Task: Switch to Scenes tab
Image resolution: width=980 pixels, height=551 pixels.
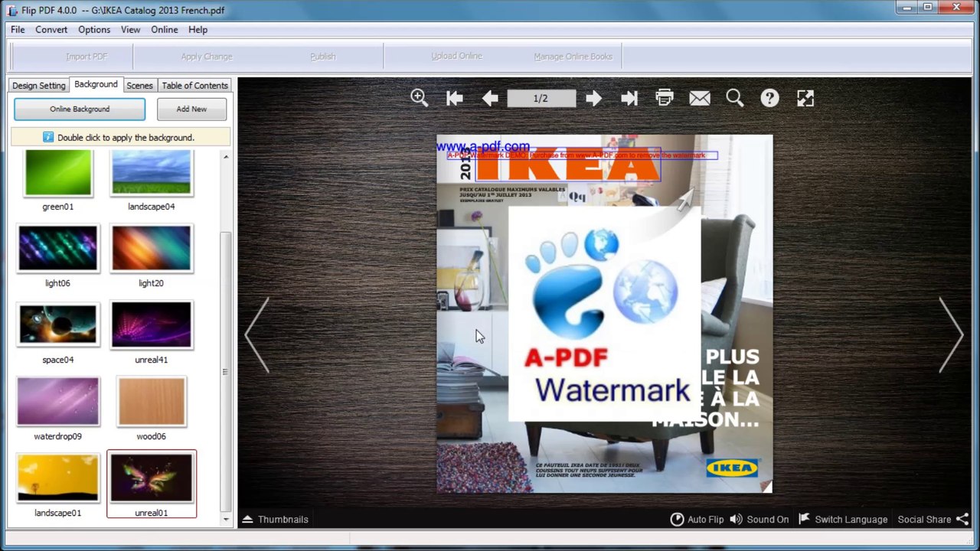Action: coord(139,85)
